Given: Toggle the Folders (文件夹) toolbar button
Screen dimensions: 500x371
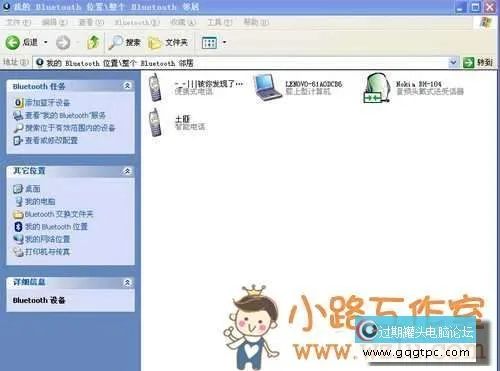Looking at the screenshot, I should click(x=168, y=43).
